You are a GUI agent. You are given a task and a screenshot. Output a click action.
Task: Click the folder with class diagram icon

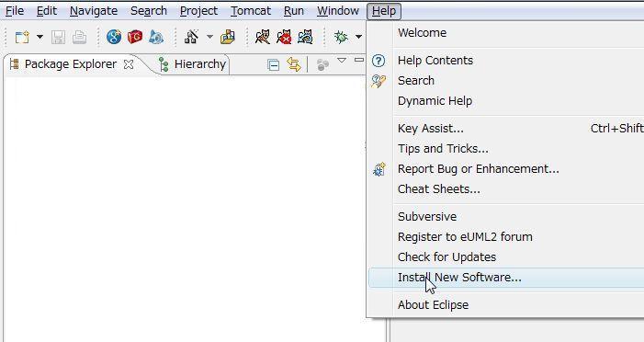tap(228, 37)
